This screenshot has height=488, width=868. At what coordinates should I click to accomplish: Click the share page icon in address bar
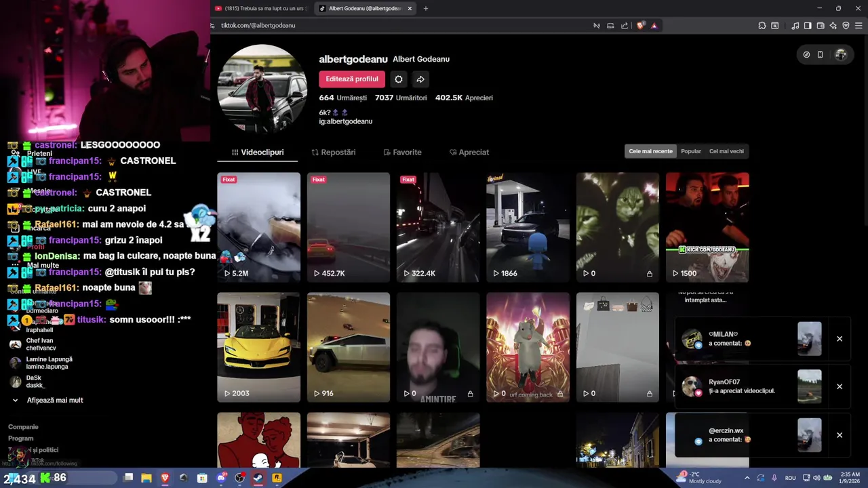point(625,26)
